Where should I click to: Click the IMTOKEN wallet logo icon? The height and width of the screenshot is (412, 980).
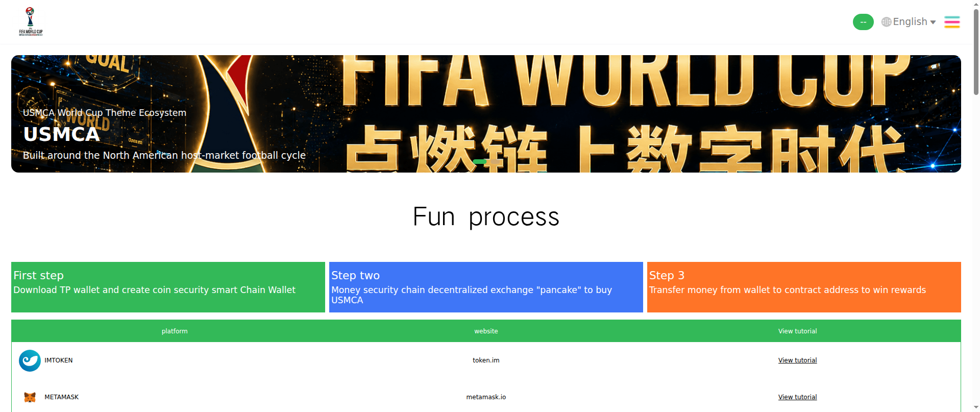30,360
